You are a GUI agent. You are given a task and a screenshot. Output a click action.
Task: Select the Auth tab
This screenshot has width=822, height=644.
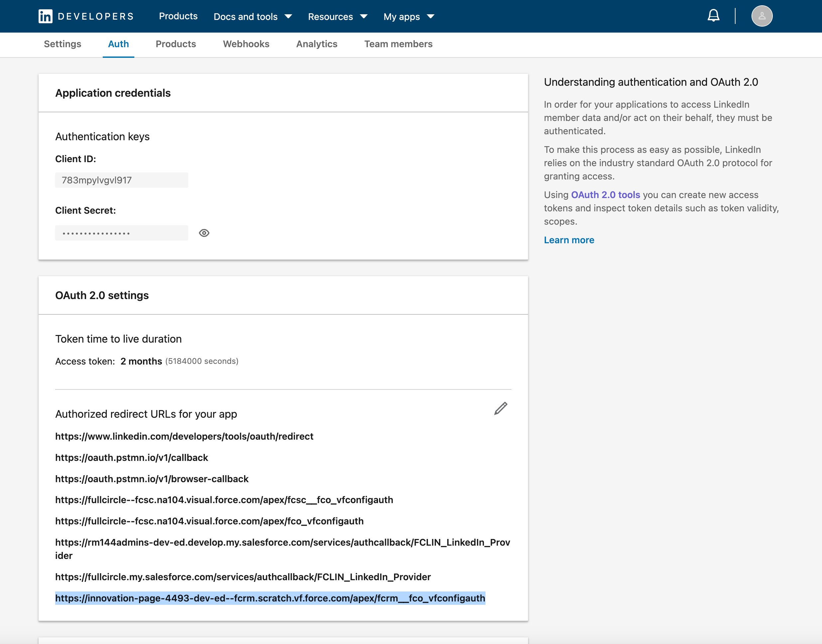(x=118, y=44)
